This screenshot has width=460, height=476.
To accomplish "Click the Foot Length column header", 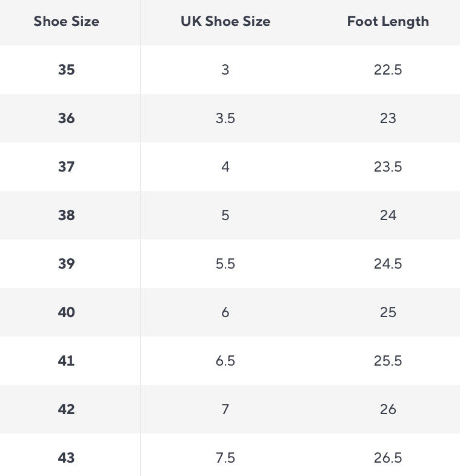I will click(x=388, y=22).
